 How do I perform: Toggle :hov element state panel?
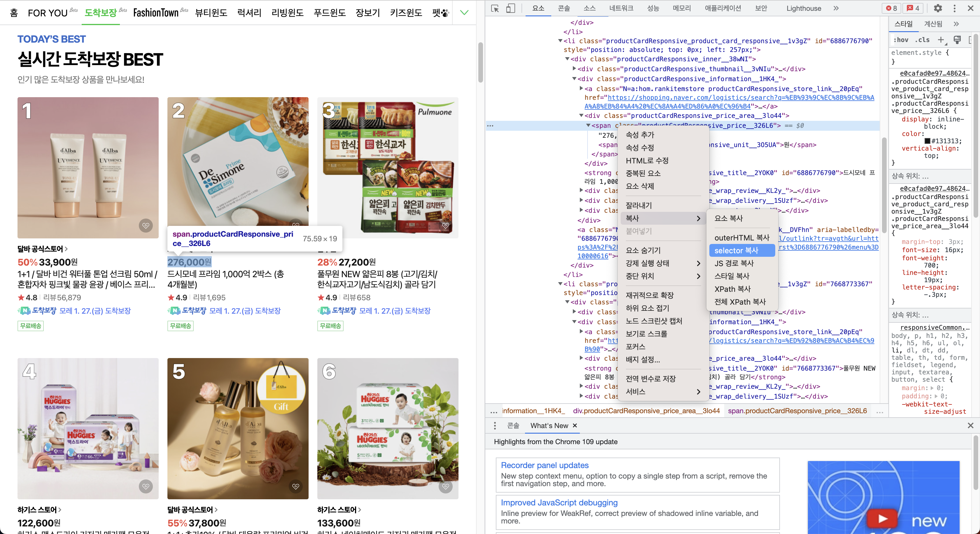(x=900, y=40)
